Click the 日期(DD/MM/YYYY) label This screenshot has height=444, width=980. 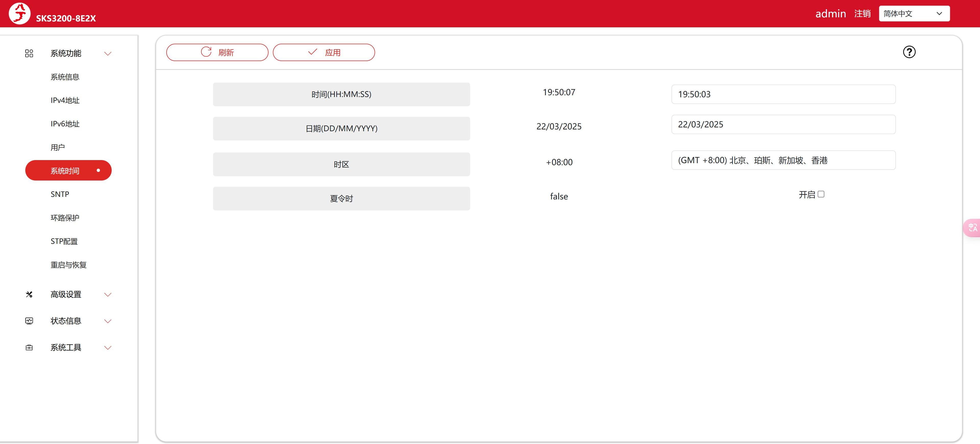click(x=341, y=128)
